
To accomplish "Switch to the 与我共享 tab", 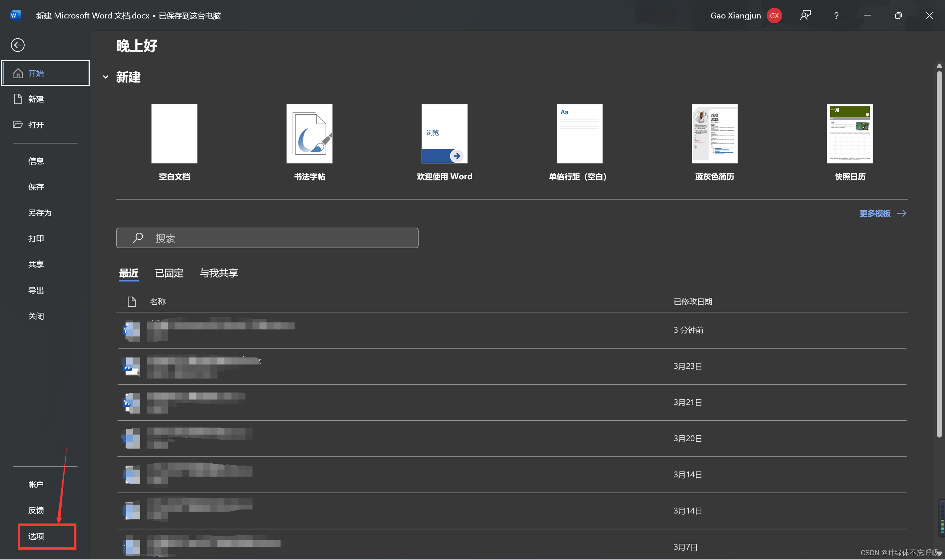I will pos(219,273).
